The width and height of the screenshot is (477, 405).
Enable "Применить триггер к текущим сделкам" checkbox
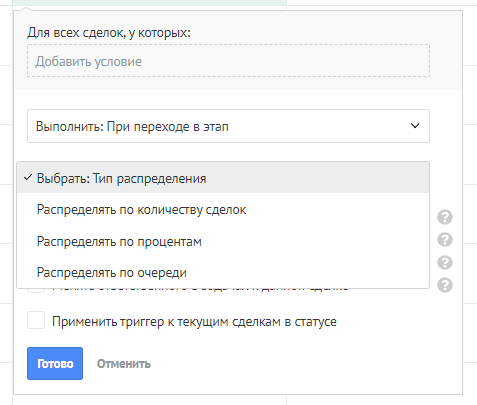(36, 320)
